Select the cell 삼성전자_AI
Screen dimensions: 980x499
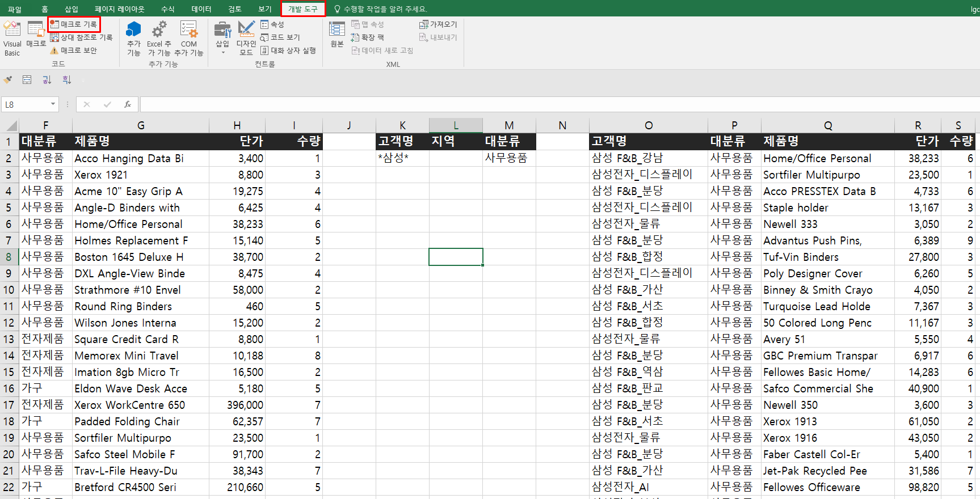pos(649,487)
